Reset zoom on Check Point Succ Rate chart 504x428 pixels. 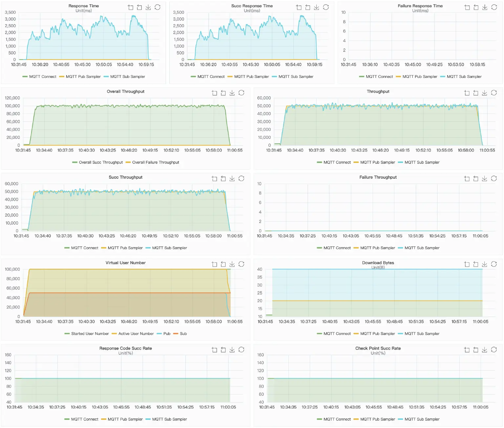pos(476,349)
